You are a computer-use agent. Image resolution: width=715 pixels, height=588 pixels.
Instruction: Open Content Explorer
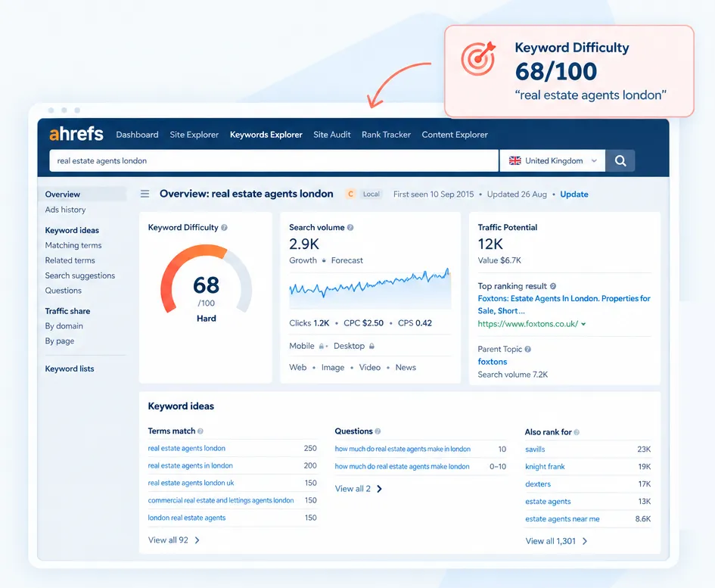(x=455, y=135)
